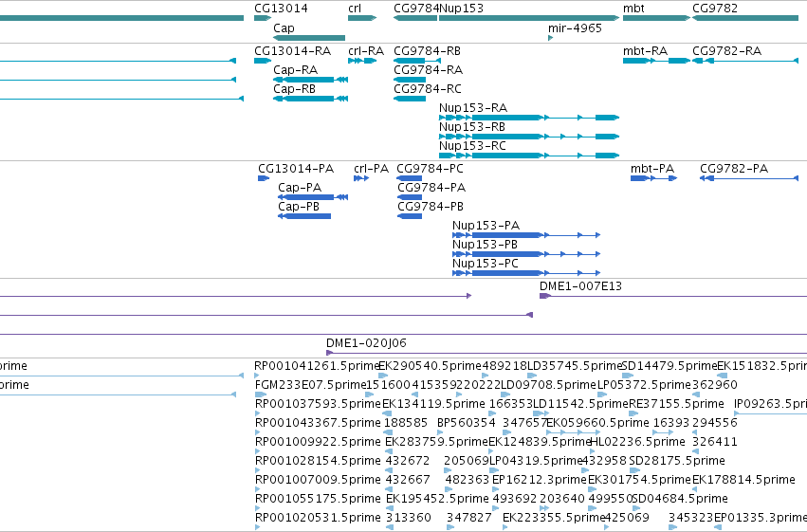
Task: Click the EK178814.5prime cDNA label
Action: pyautogui.click(x=743, y=481)
